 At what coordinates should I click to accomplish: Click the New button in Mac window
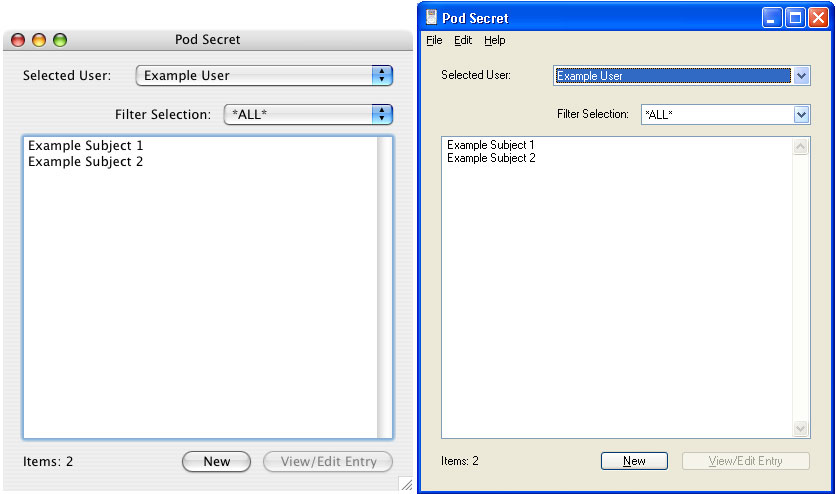(216, 461)
